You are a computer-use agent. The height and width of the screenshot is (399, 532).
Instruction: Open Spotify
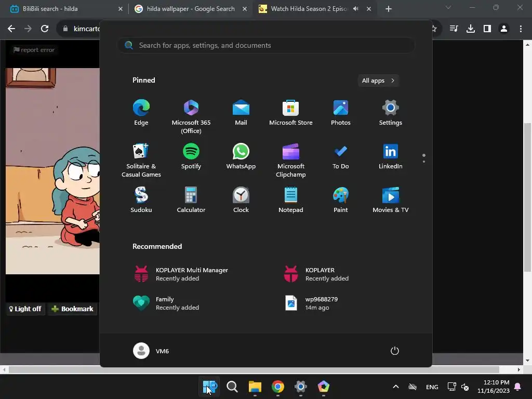tap(191, 156)
